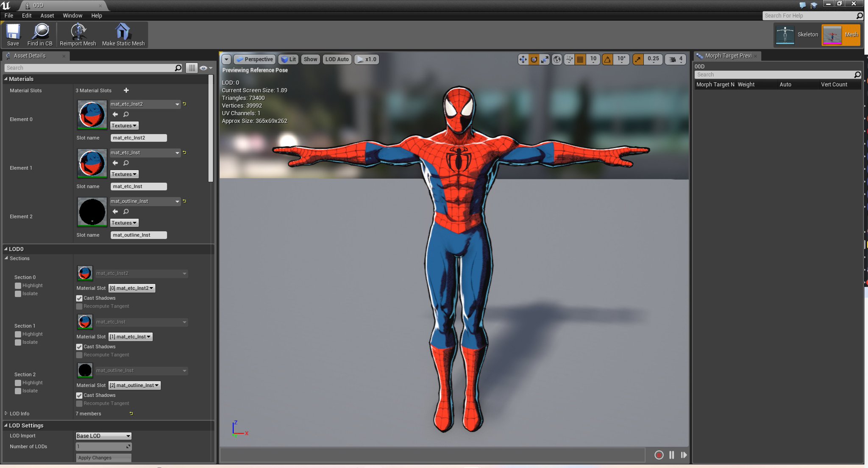The width and height of the screenshot is (868, 468).
Task: Toggle grid snapping icon in viewport
Action: pyautogui.click(x=580, y=60)
